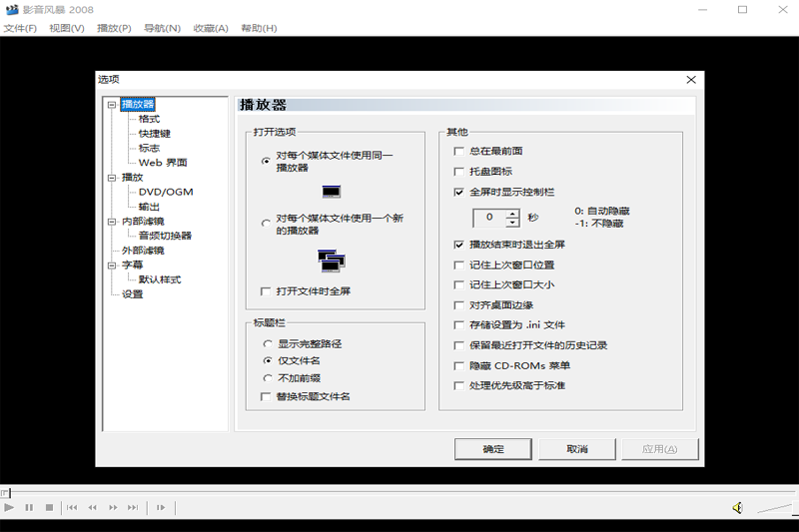Uncheck 全屏时显示控制栏 checkbox
799x532 pixels.
click(x=458, y=192)
